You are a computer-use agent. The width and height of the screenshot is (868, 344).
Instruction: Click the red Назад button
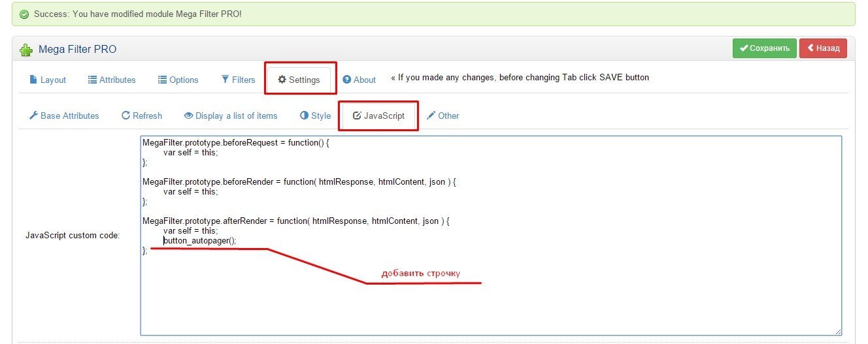click(x=824, y=48)
